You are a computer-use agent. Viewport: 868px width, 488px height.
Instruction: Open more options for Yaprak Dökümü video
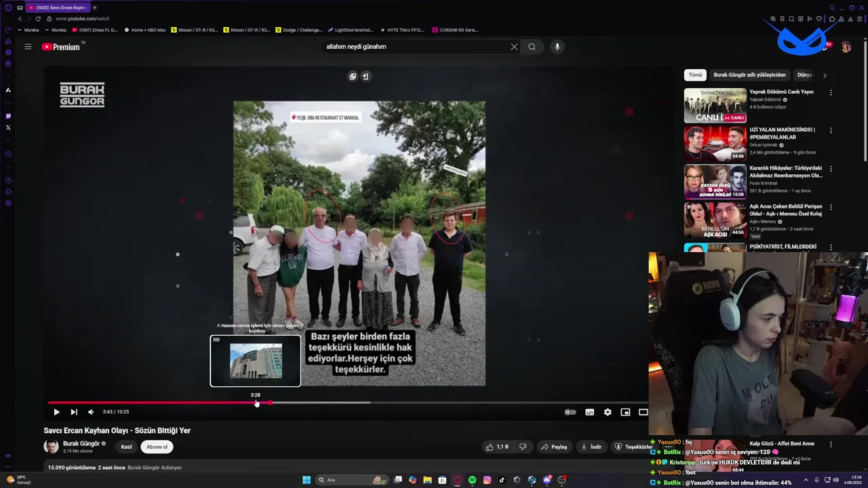[831, 92]
